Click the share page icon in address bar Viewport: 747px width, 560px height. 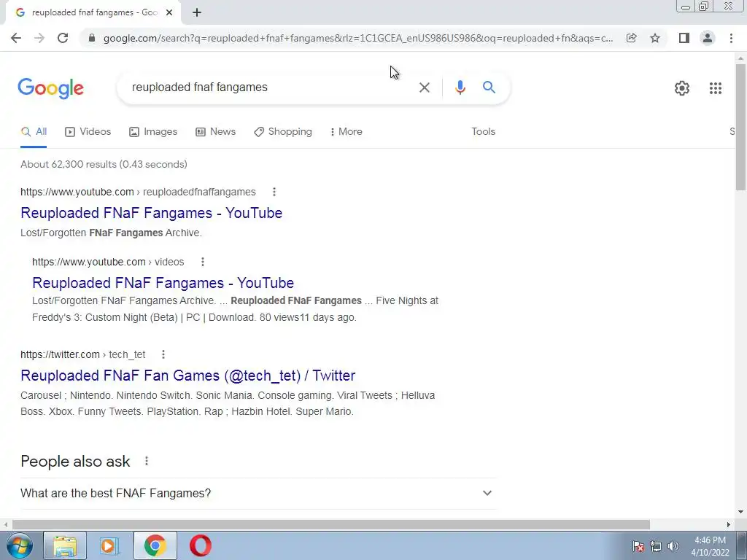tap(632, 38)
